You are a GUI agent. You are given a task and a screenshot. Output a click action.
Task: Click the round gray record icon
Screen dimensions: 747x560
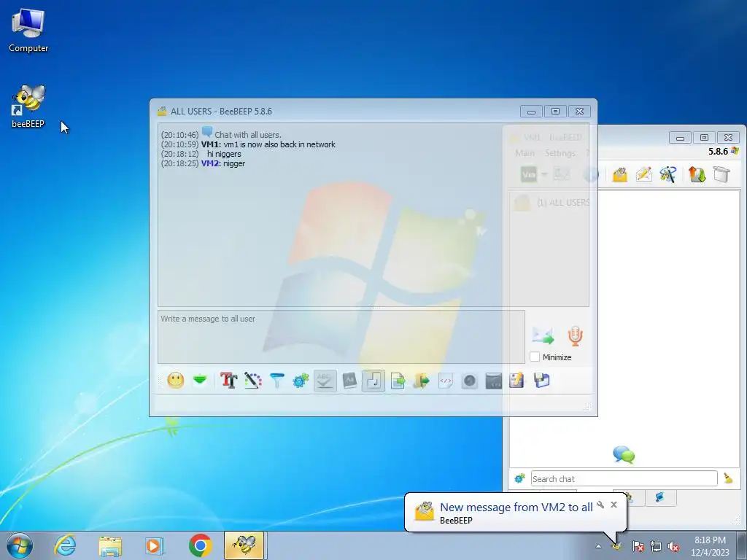tap(469, 381)
